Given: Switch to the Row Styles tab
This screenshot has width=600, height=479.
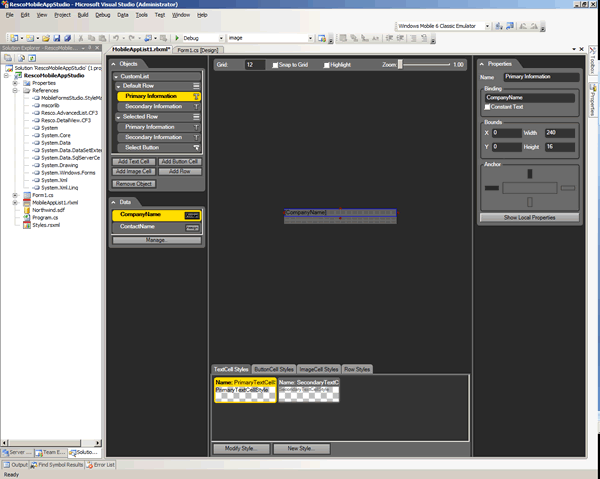Looking at the screenshot, I should pyautogui.click(x=357, y=369).
